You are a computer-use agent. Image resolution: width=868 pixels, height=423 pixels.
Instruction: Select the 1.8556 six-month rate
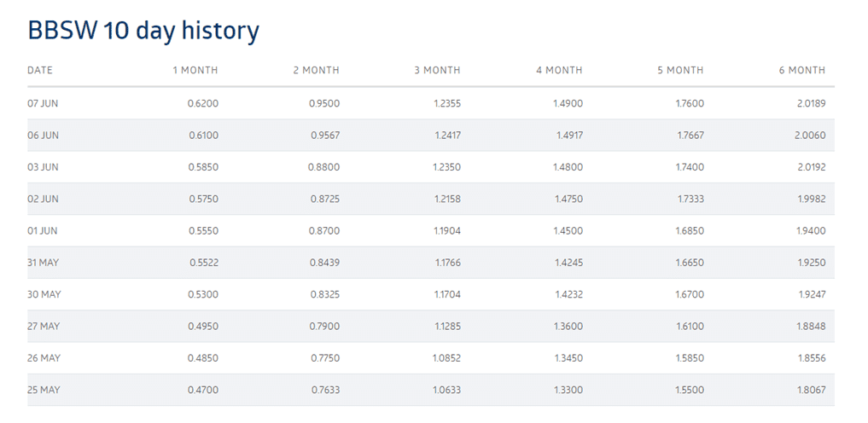(812, 358)
